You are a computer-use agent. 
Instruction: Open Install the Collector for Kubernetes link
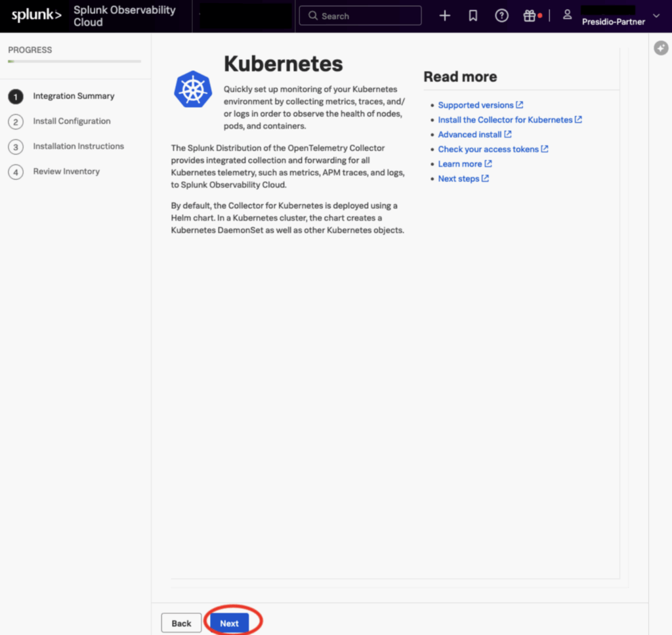pyautogui.click(x=505, y=120)
